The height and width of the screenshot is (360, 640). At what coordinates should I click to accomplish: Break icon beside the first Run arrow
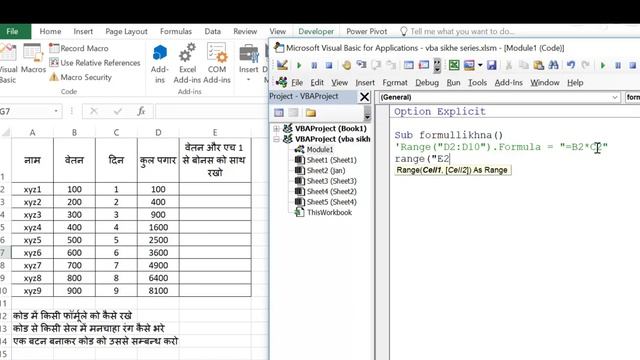pyautogui.click(x=314, y=65)
